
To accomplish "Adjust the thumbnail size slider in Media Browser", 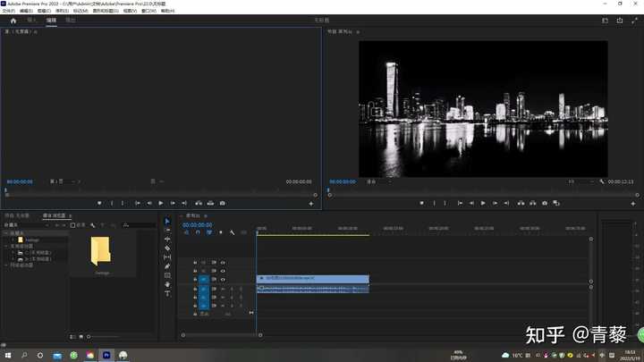I will tap(89, 336).
